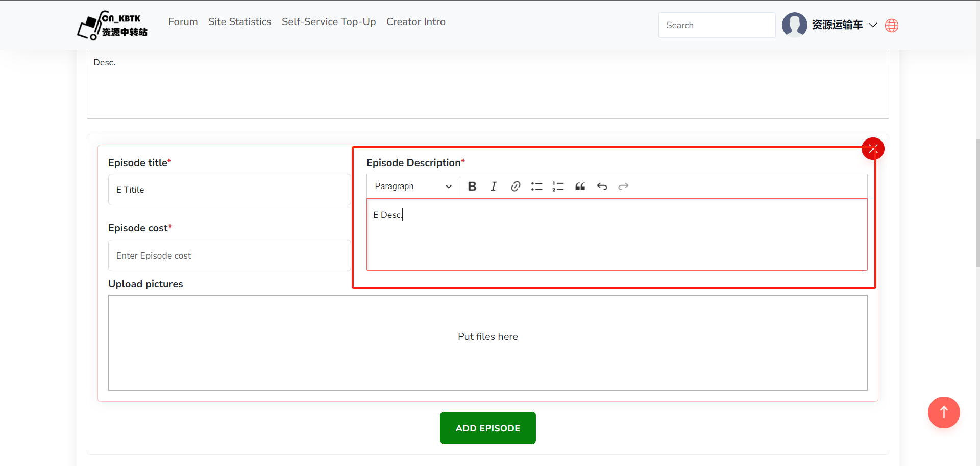The width and height of the screenshot is (980, 466).
Task: Go to Site Statistics
Action: click(239, 22)
